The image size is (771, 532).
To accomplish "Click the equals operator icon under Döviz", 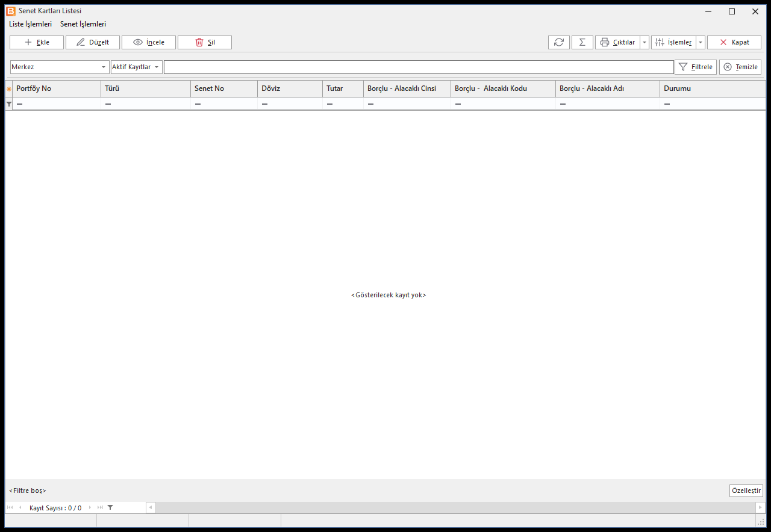I will point(264,104).
